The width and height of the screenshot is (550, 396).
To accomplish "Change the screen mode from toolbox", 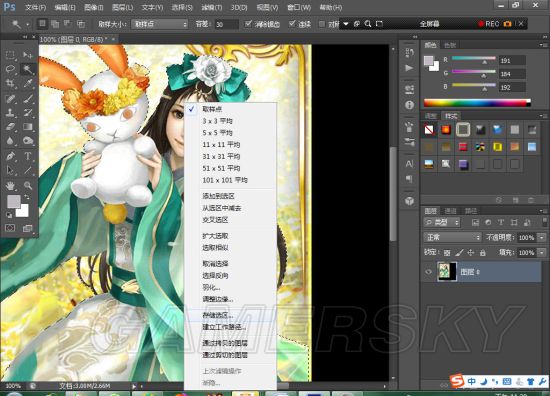I will (x=28, y=228).
